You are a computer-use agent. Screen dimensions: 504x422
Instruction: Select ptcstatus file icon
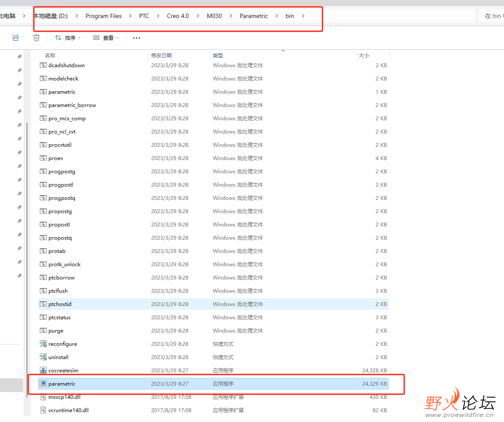click(x=43, y=317)
